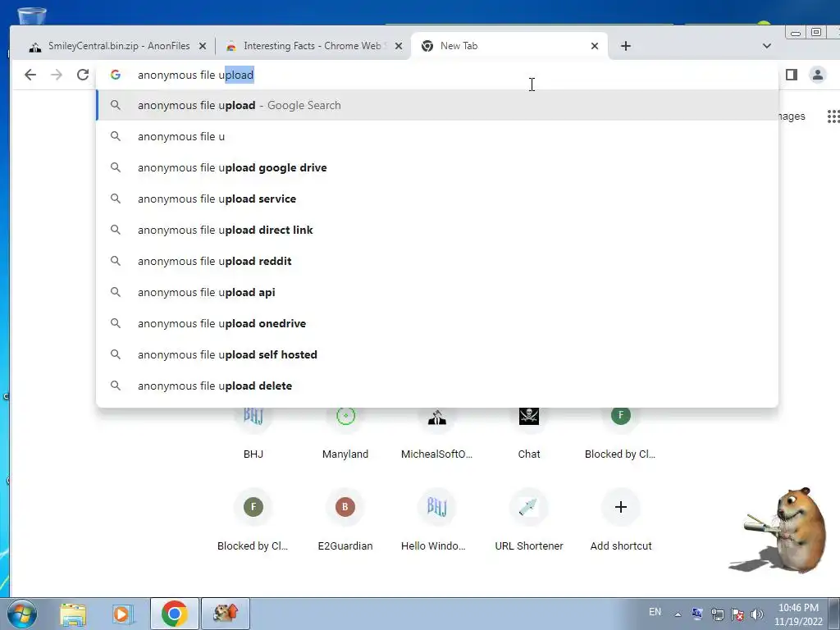Select 'anonymous file upload service' suggestion
Viewport: 840px width, 630px height.
pos(436,199)
